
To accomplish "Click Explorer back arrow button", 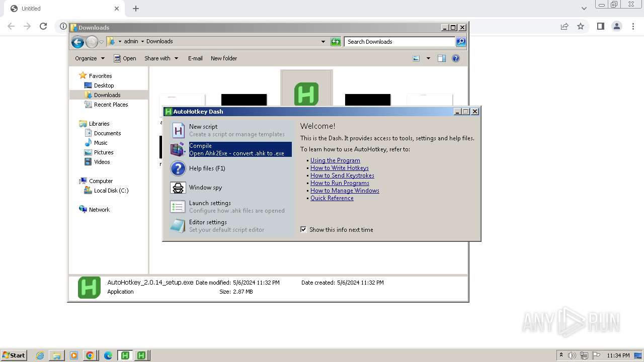I will point(77,42).
